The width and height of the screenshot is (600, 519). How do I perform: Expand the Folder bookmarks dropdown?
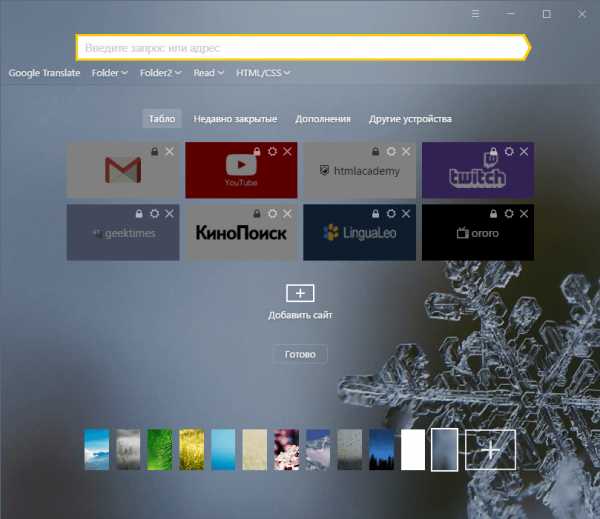[x=109, y=73]
